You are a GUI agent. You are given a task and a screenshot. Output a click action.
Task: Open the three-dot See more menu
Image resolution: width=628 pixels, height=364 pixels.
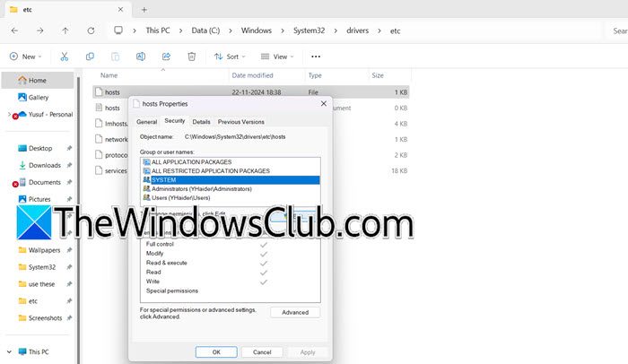pos(316,56)
